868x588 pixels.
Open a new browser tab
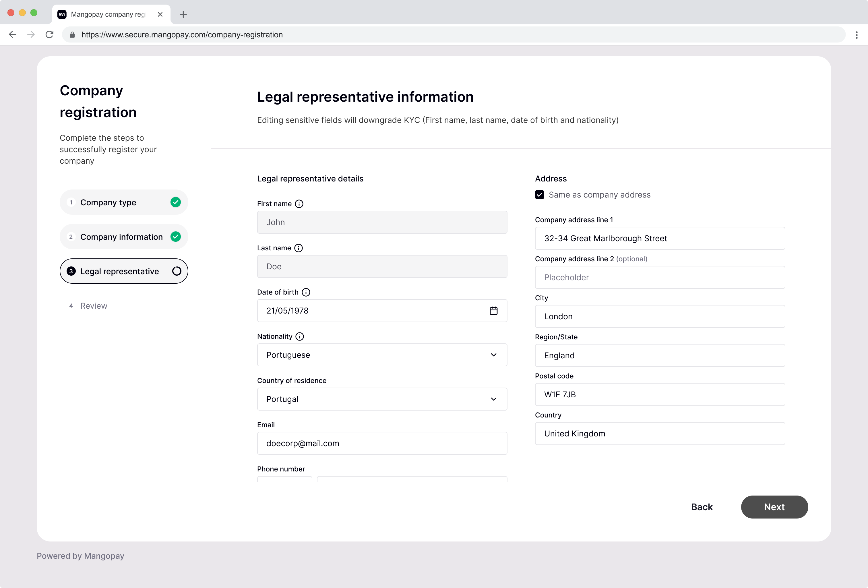183,15
